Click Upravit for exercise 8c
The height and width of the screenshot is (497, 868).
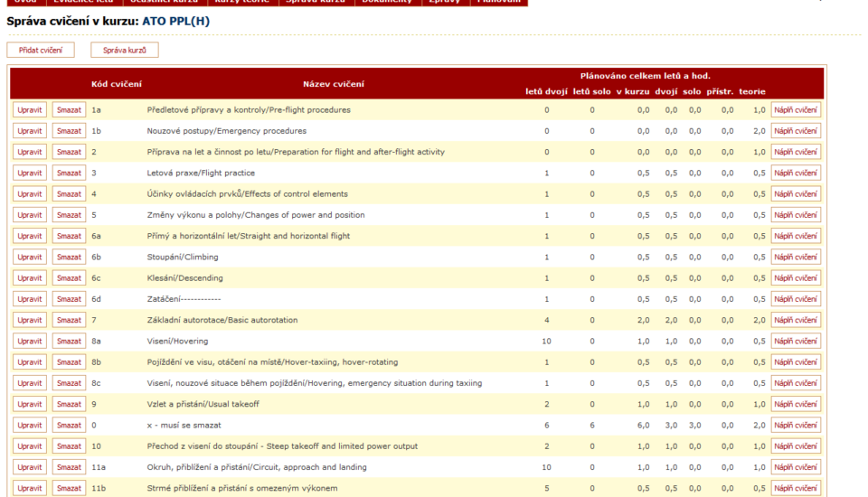29,383
